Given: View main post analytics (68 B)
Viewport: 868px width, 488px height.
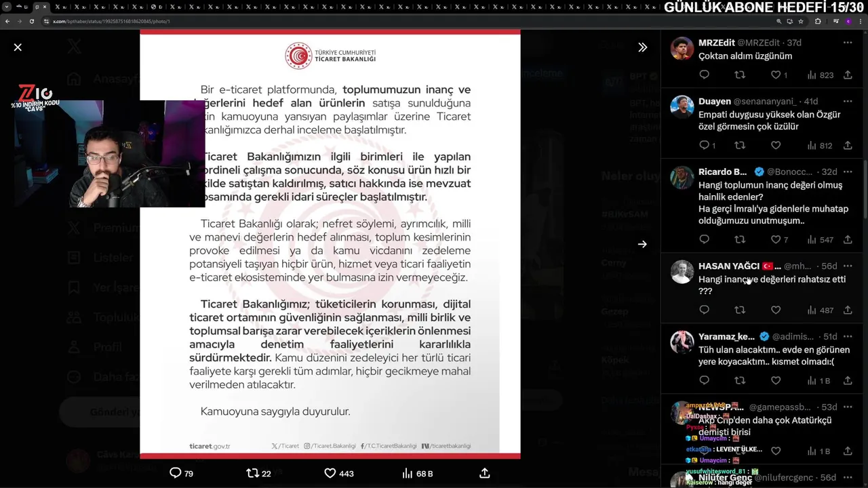Looking at the screenshot, I should (x=417, y=473).
